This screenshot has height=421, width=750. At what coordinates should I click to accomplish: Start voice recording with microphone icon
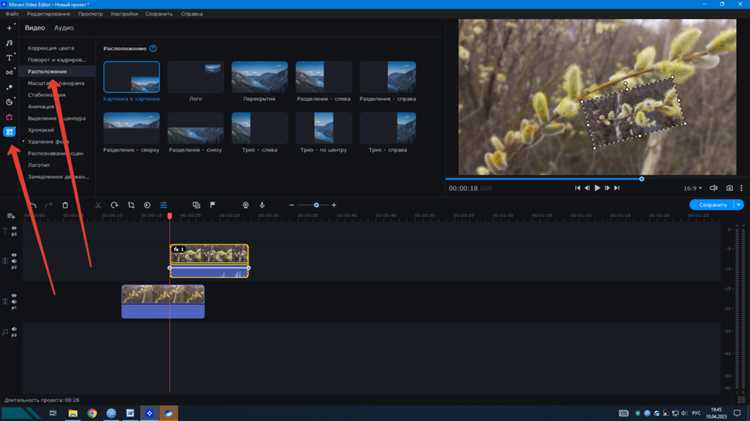click(x=262, y=205)
